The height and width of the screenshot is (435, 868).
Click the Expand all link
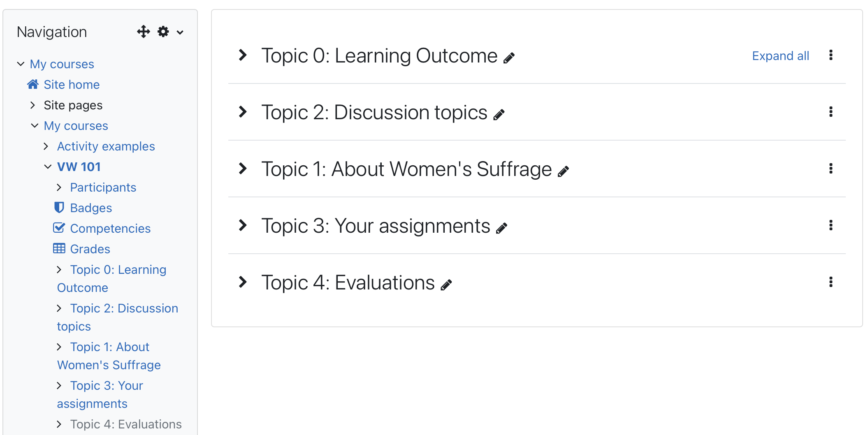pyautogui.click(x=780, y=56)
